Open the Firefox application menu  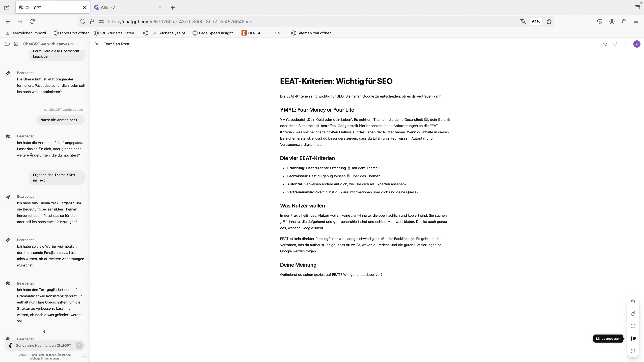636,22
